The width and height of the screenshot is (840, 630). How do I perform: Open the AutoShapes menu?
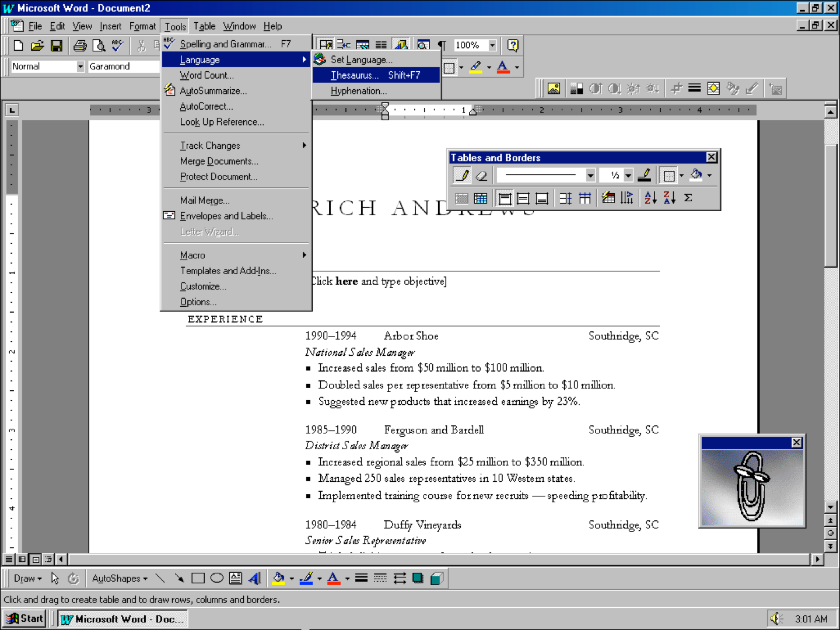click(120, 579)
